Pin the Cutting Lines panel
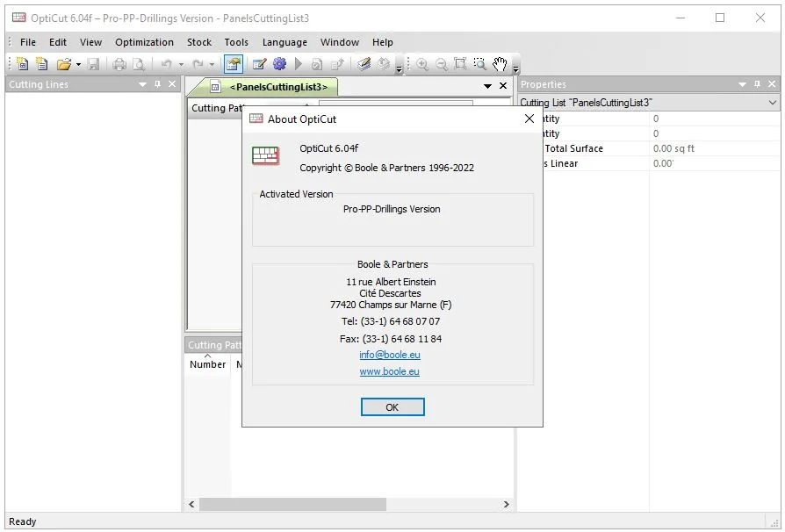The width and height of the screenshot is (785, 532). pos(158,84)
